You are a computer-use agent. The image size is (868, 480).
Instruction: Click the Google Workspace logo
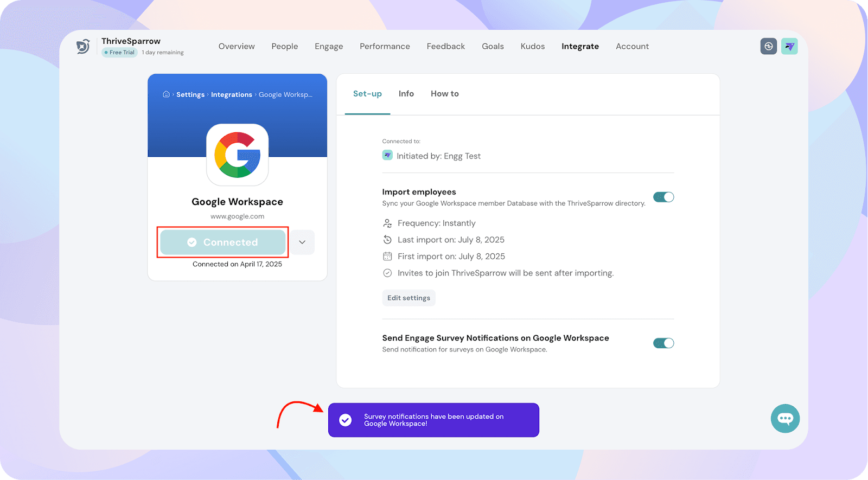coord(238,155)
